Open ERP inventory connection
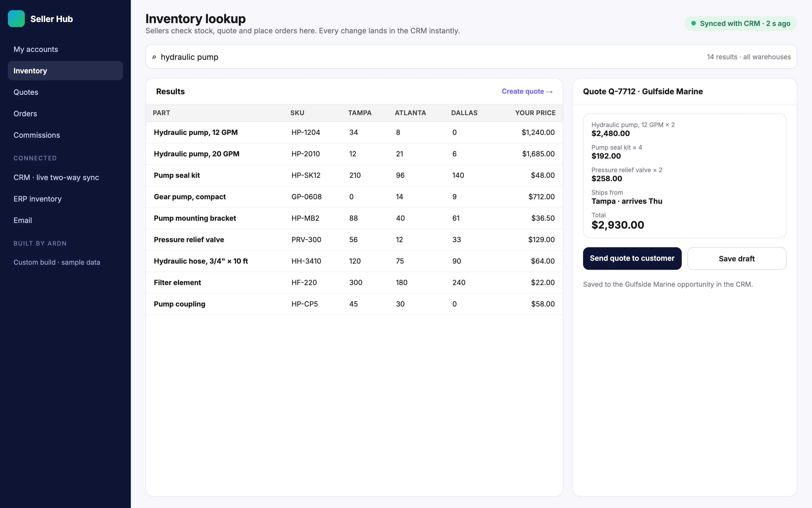The height and width of the screenshot is (508, 812). 65,199
